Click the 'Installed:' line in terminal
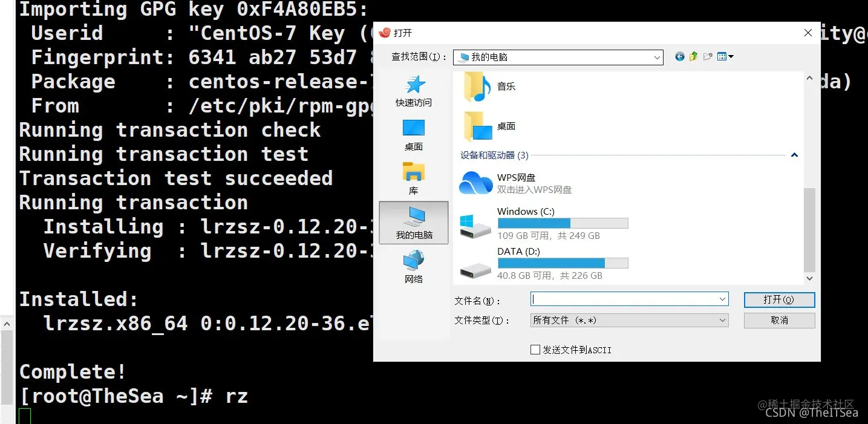Viewport: 868px width, 424px height. click(x=79, y=299)
